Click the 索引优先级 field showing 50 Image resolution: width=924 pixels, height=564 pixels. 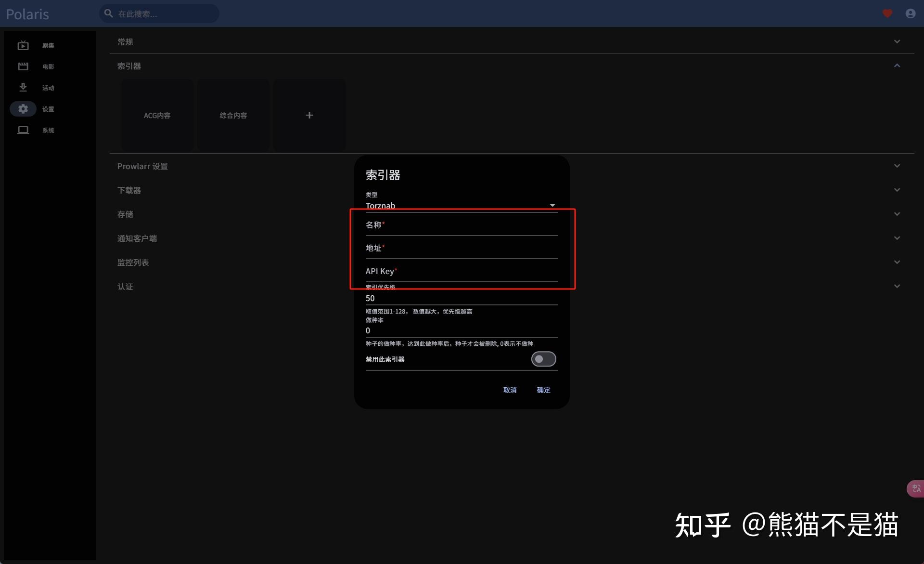462,298
